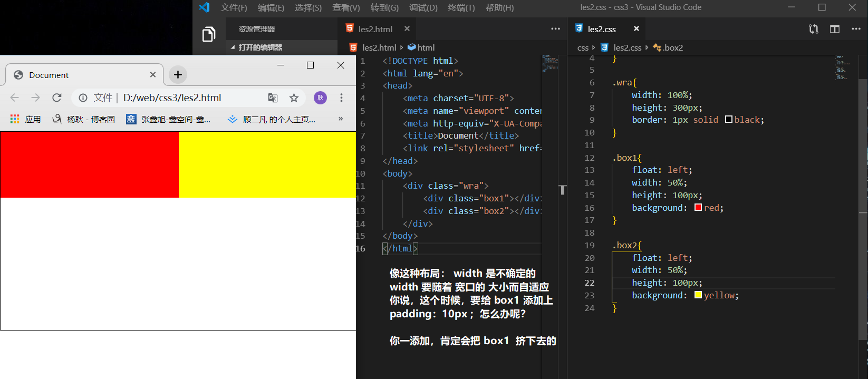
Task: Click the Chrome address bar URL
Action: (x=172, y=98)
